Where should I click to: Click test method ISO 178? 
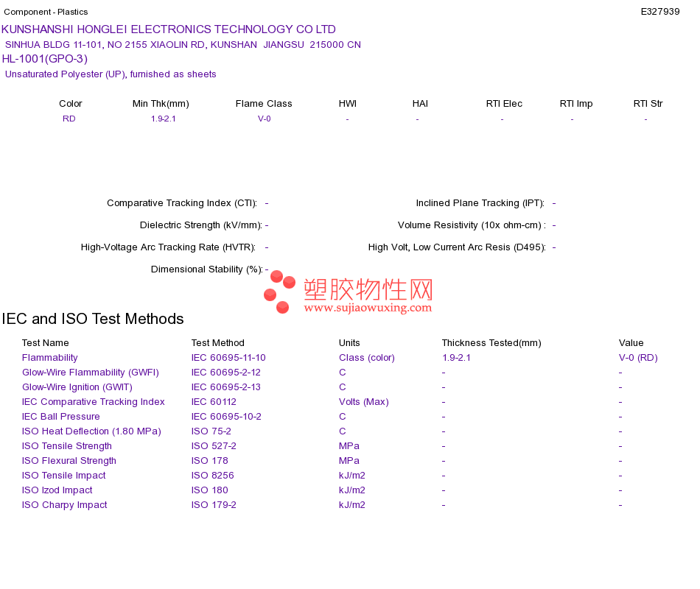point(209,460)
